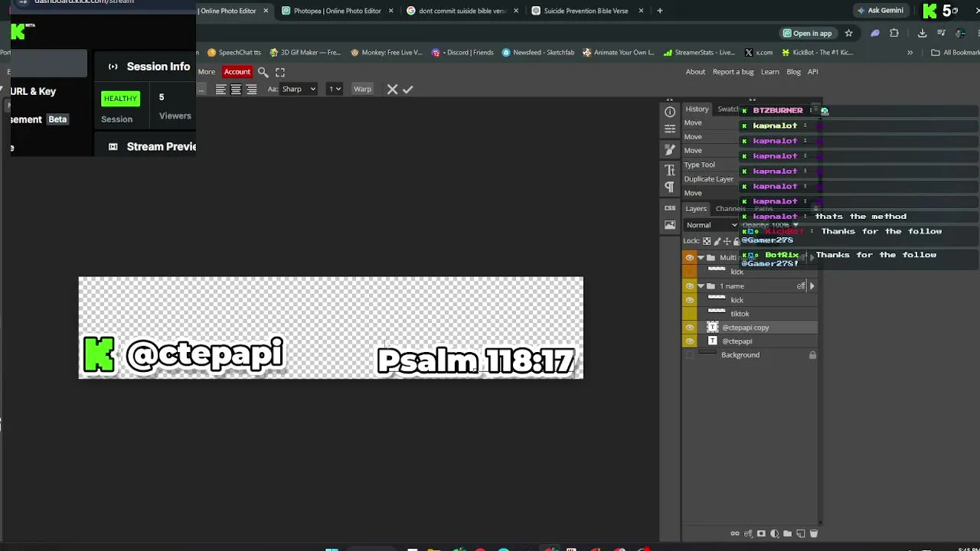Lock image pixels brush icon
980x551 pixels.
click(717, 241)
